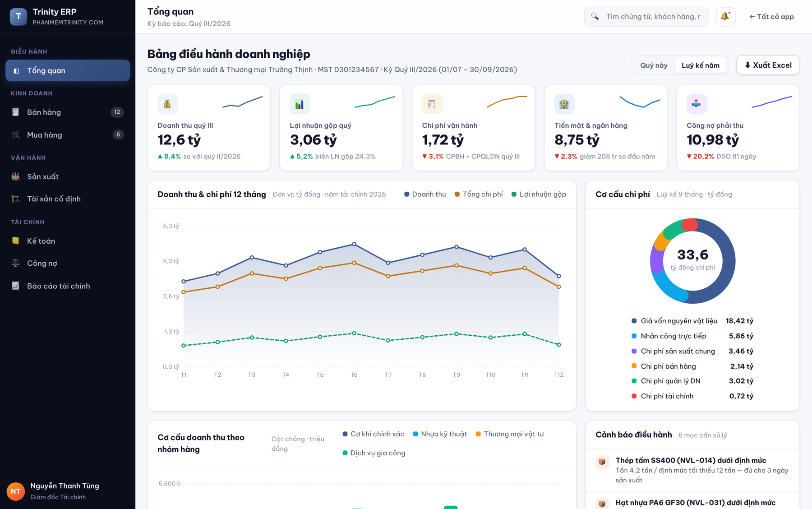Open the notifications bell
Screen dimensions: 812x509
tap(725, 17)
